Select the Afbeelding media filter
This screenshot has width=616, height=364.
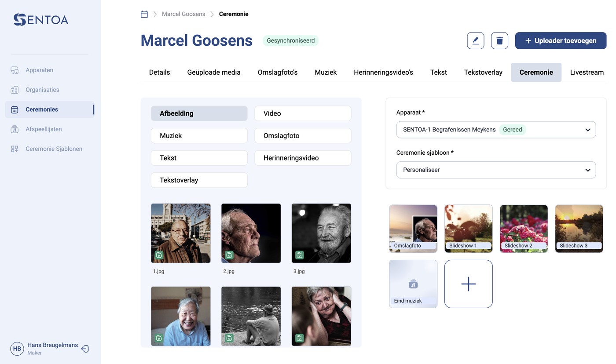(199, 113)
